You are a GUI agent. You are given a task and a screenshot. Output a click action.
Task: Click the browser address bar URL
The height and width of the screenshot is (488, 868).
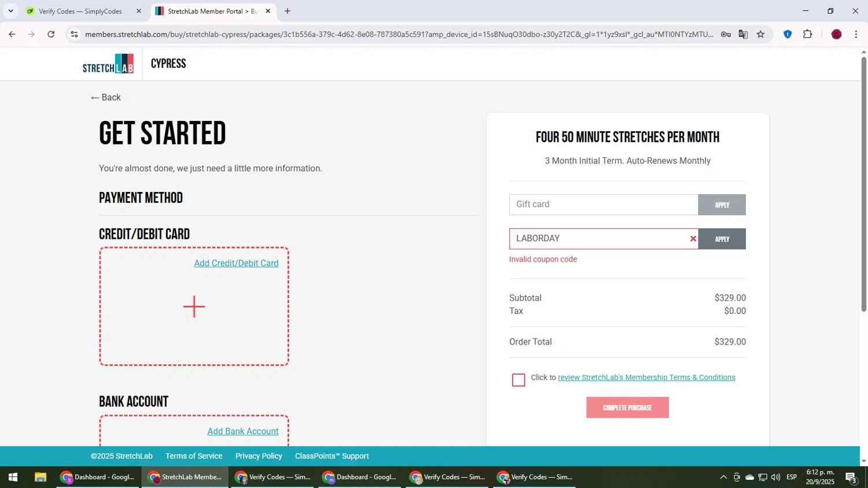point(399,34)
